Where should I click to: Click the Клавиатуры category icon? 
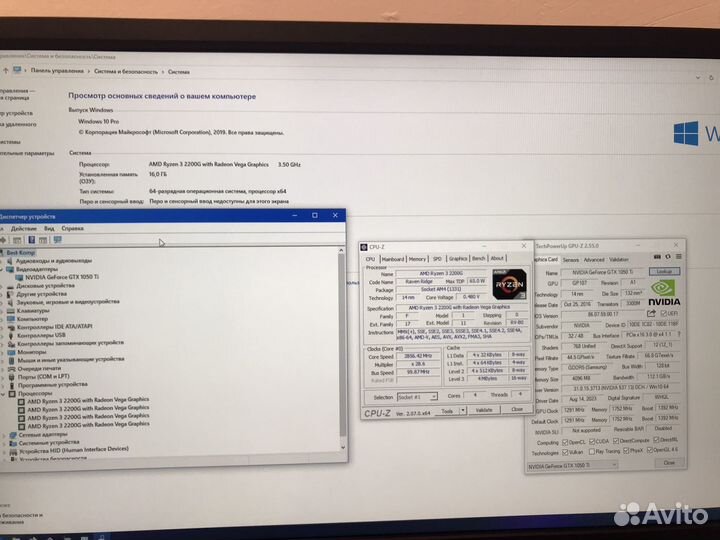11,311
